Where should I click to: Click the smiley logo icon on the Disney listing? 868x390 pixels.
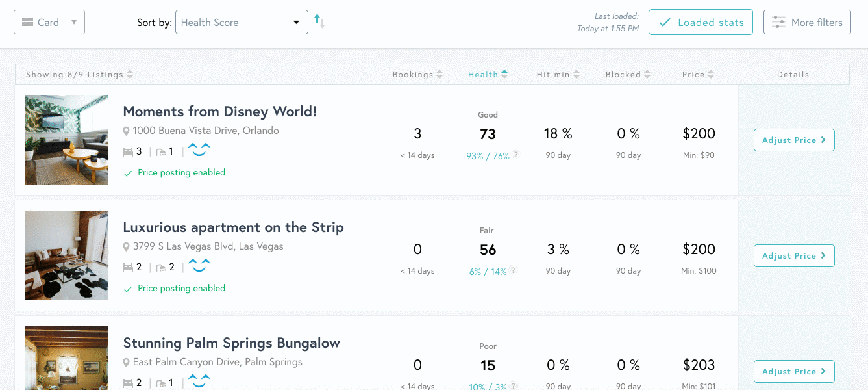coord(199,149)
